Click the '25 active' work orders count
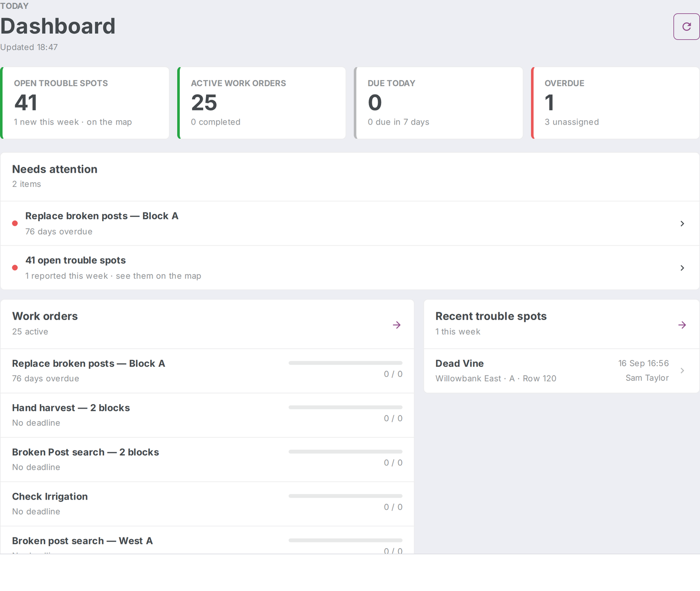The image size is (700, 591). click(x=30, y=332)
